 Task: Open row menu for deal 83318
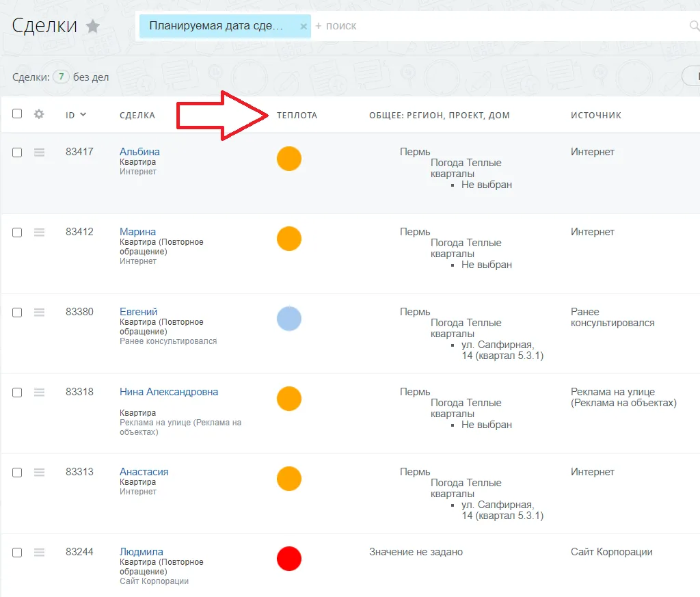point(40,393)
